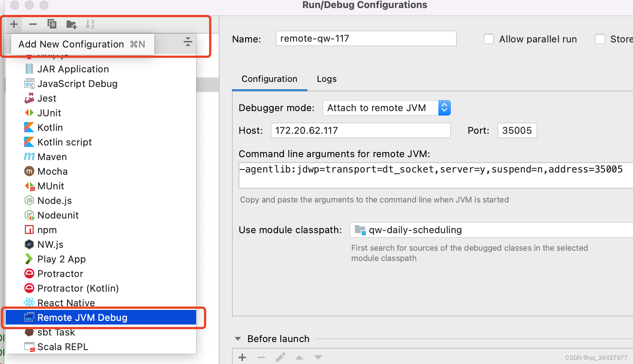Open the Use module classpath dropdown
Image resolution: width=633 pixels, height=364 pixels.
point(491,230)
